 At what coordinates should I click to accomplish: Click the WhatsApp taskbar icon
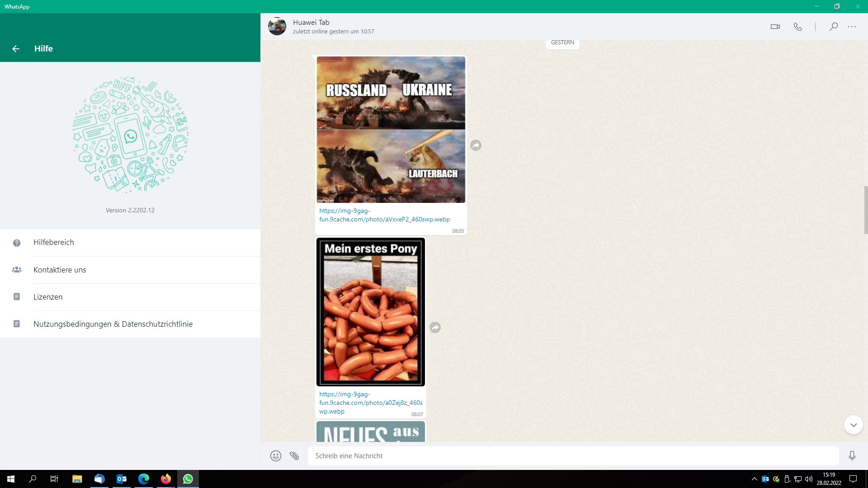[x=188, y=479]
